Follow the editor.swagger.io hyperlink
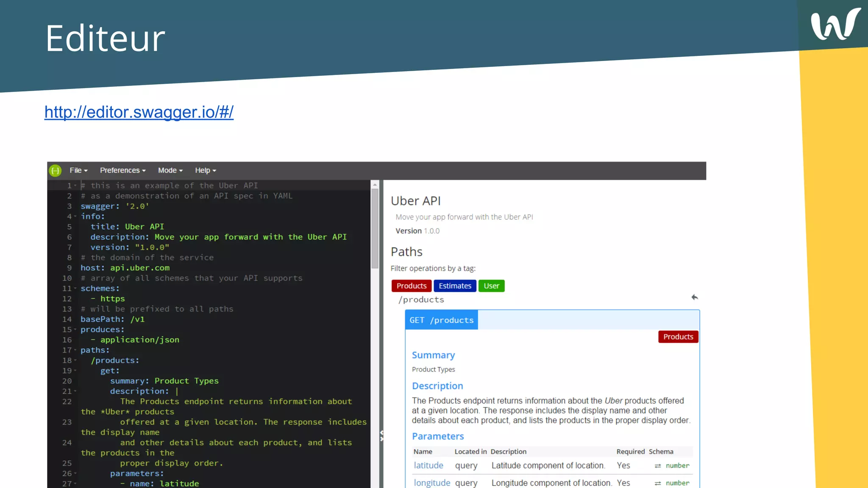868x488 pixels. click(x=139, y=112)
